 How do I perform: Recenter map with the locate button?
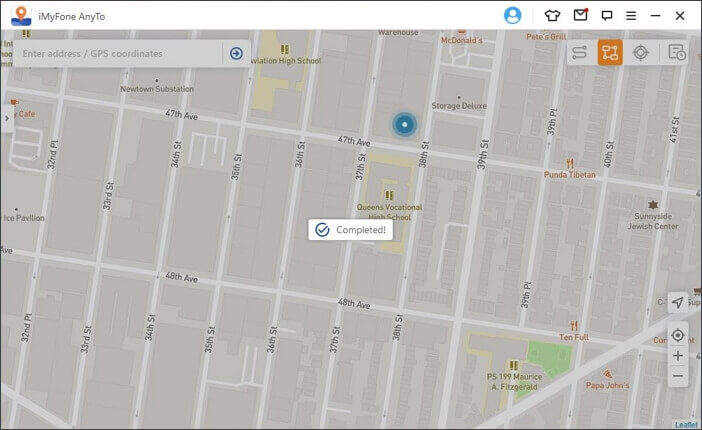coord(677,335)
